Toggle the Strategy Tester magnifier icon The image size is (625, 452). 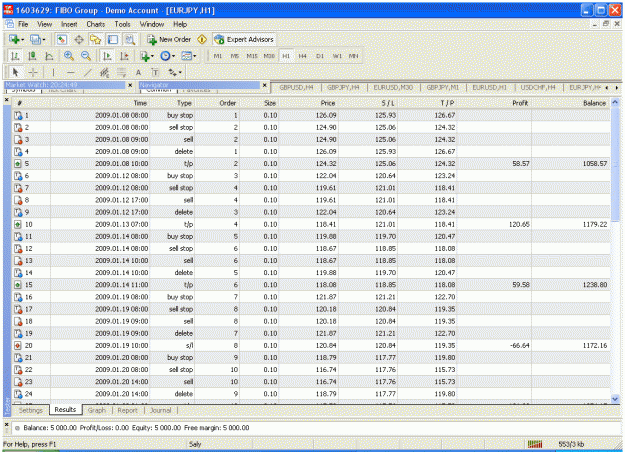coord(130,39)
